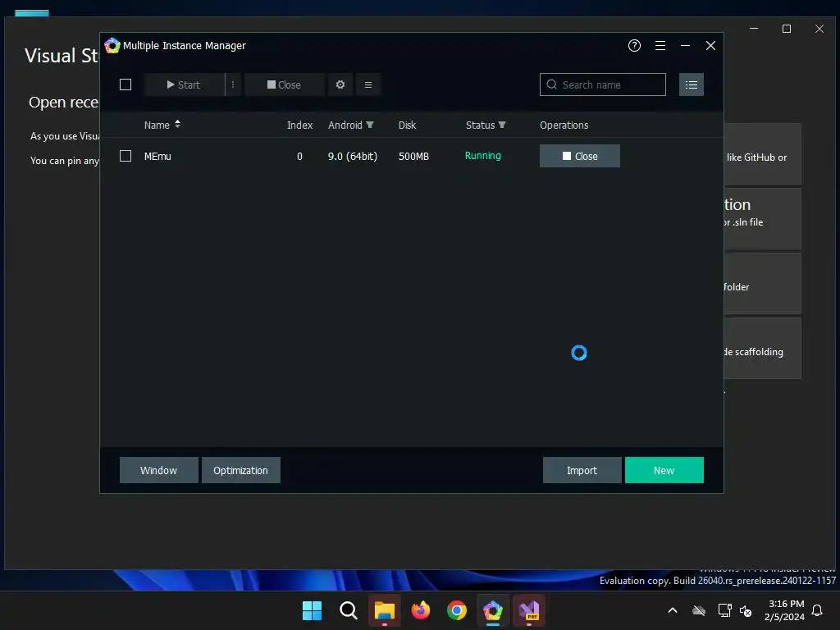
Task: Focus the Search name field
Action: [x=603, y=84]
